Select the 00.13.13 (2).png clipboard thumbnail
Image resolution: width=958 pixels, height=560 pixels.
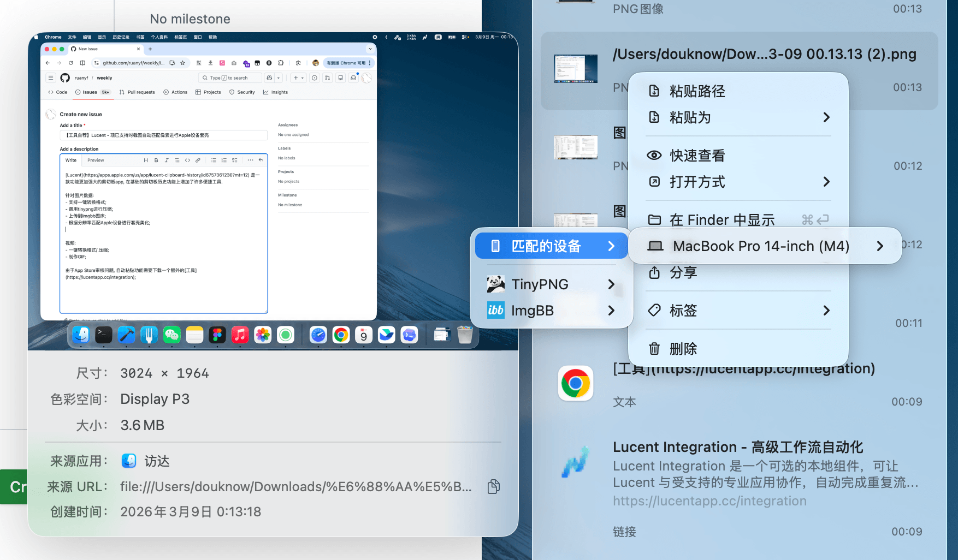[575, 69]
